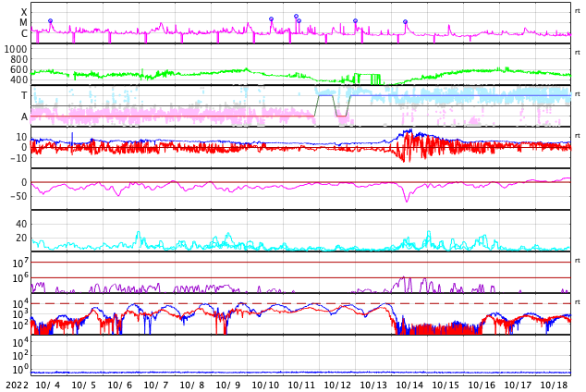The height and width of the screenshot is (392, 586).
Task: Click the date label 10/ 9
Action: (x=228, y=386)
